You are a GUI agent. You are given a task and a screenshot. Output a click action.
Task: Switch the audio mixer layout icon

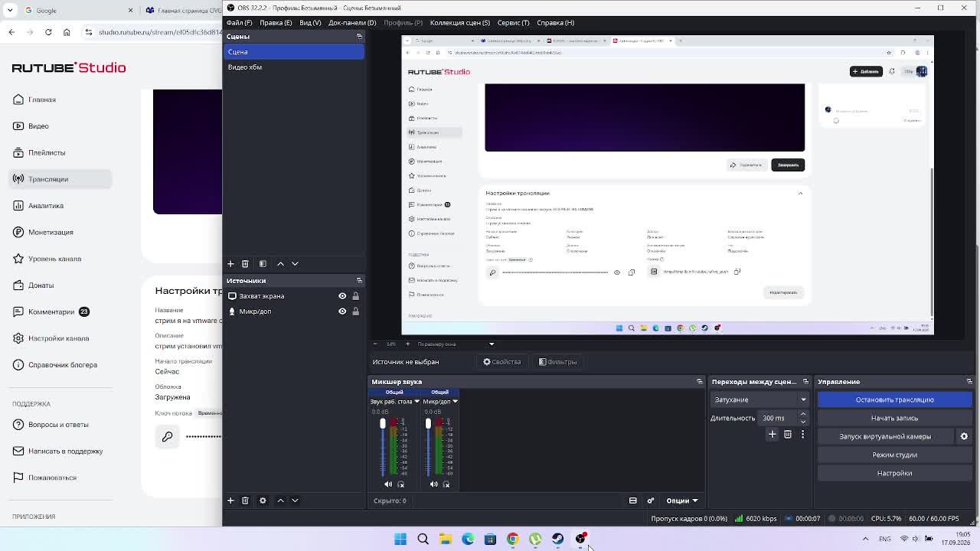click(633, 500)
